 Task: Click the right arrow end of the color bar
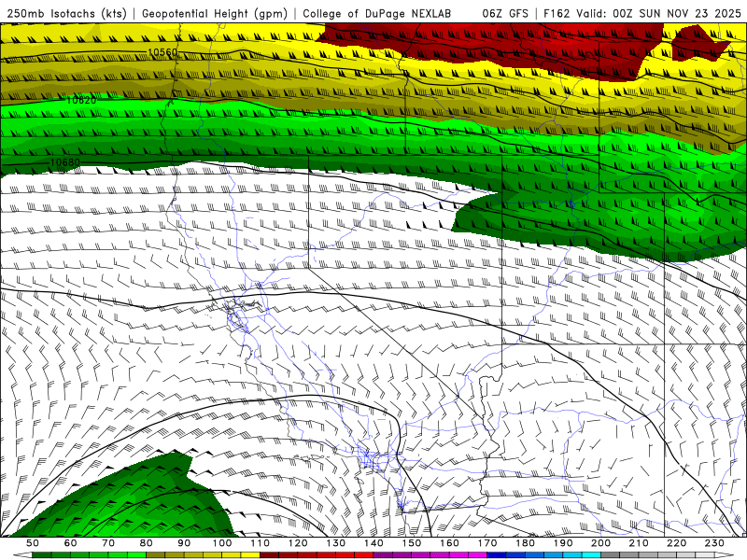(725, 555)
